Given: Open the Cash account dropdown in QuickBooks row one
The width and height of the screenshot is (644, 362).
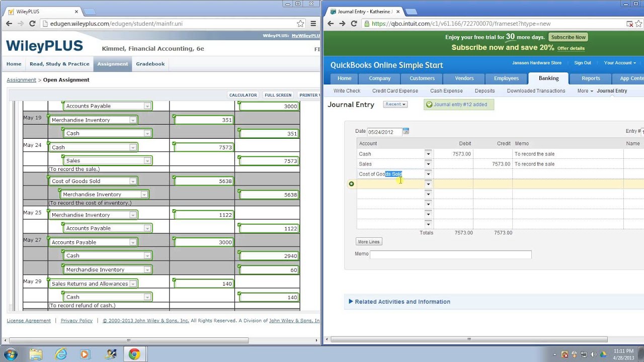Looking at the screenshot, I should 428,154.
